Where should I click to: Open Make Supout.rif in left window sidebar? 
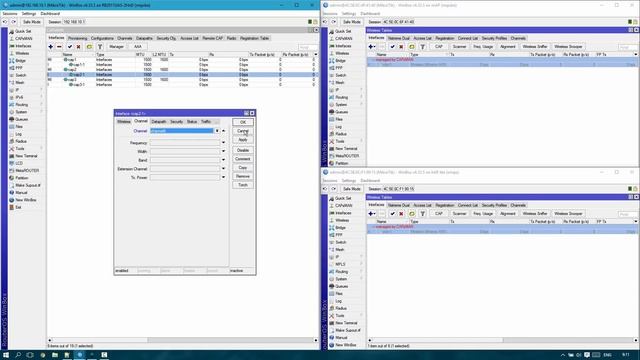click(x=28, y=186)
